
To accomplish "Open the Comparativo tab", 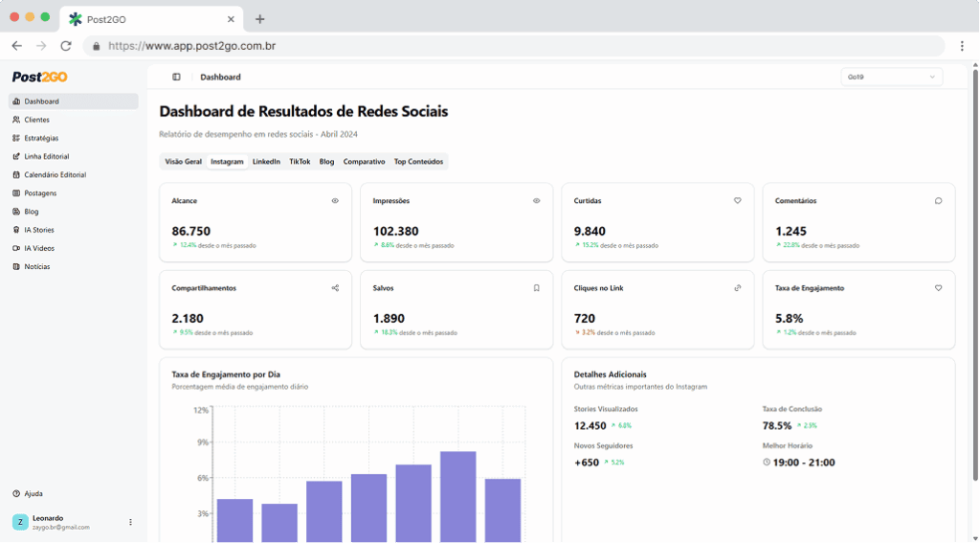I will coord(365,162).
